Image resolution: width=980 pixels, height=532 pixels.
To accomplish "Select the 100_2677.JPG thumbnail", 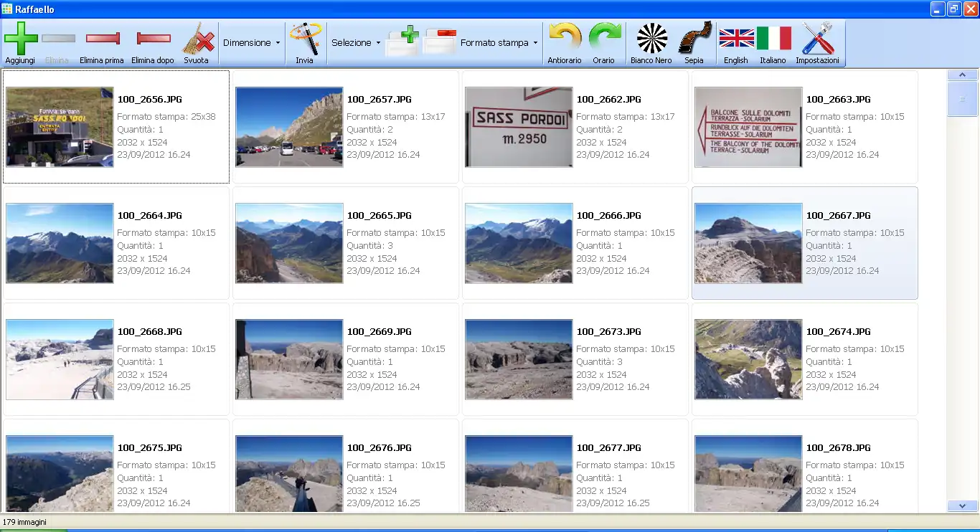I will [x=519, y=474].
